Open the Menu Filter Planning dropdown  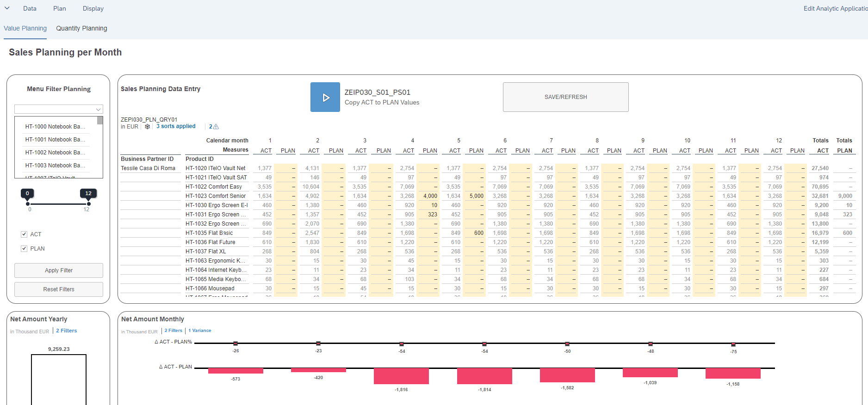[59, 110]
